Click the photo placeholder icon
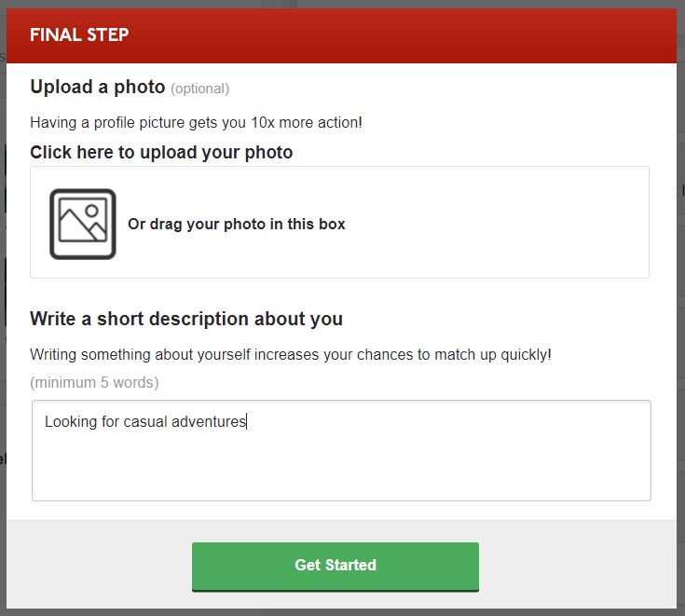Viewport: 685px width, 616px height. [x=83, y=224]
